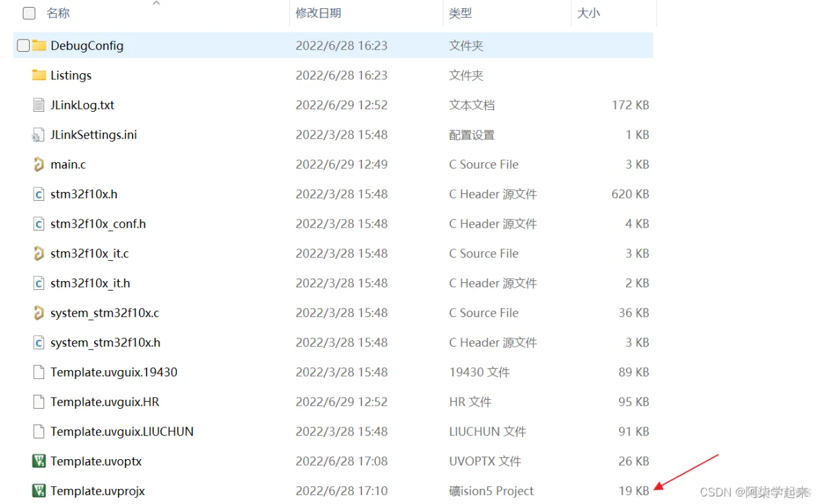Click the stm32f10x_it.c source file icon
818x504 pixels.
click(x=39, y=253)
